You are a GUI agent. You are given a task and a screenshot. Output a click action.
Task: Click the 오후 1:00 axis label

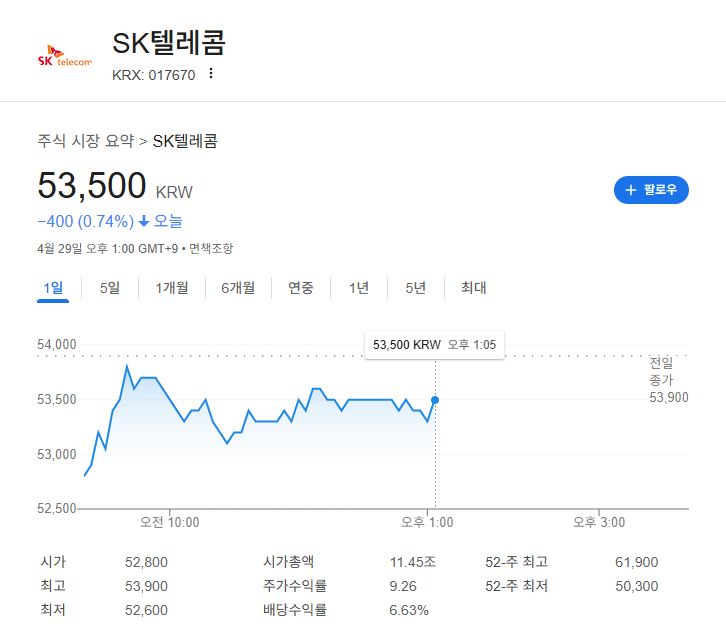click(x=427, y=522)
